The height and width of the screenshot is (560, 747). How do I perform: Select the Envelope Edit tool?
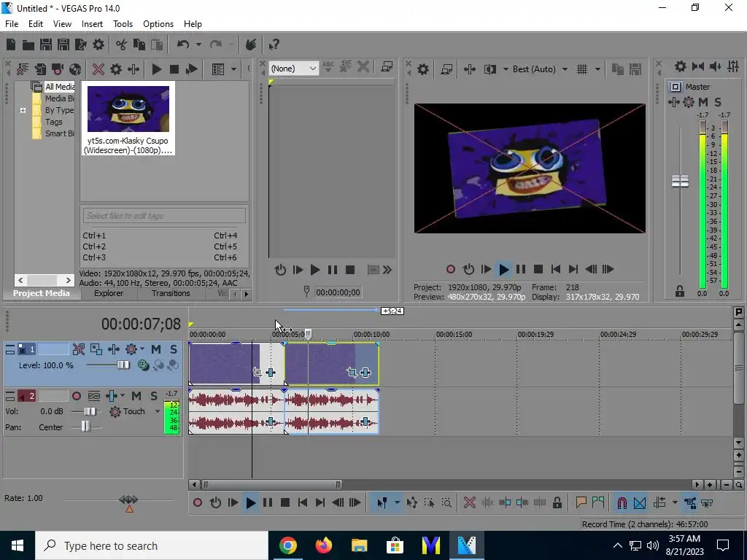[x=412, y=502]
